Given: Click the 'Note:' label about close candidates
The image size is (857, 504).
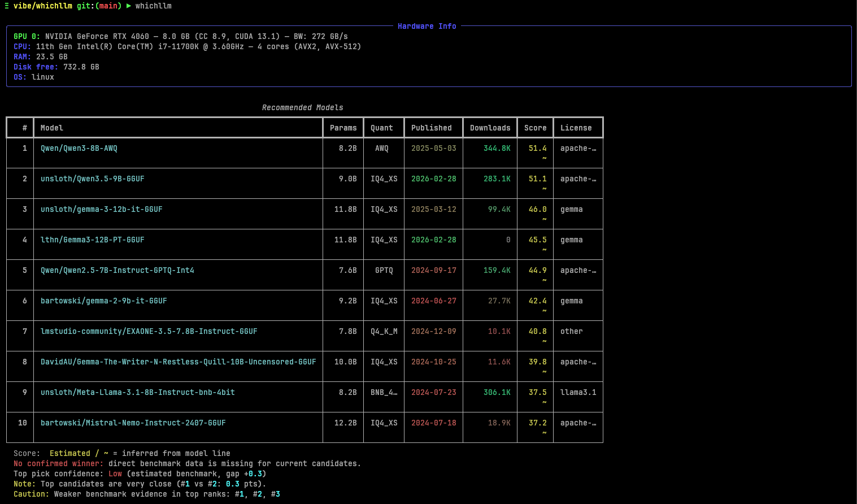Looking at the screenshot, I should 25,484.
